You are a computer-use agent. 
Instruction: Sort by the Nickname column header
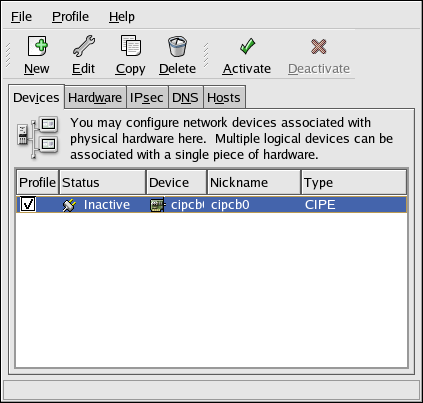pyautogui.click(x=254, y=182)
